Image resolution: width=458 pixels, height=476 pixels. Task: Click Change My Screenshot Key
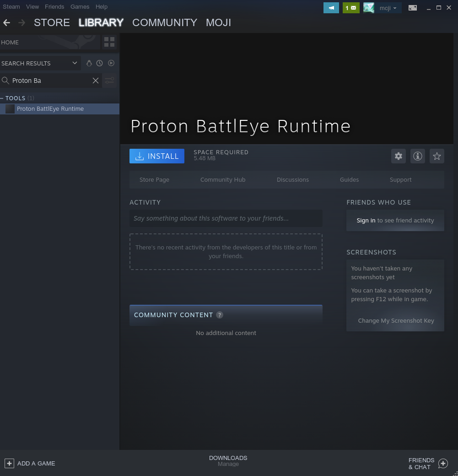click(396, 320)
